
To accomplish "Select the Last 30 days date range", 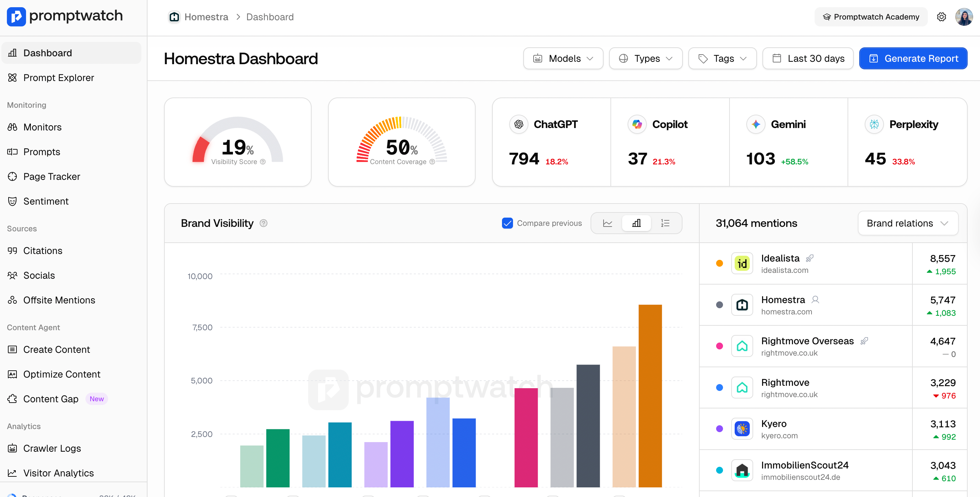I will (808, 58).
